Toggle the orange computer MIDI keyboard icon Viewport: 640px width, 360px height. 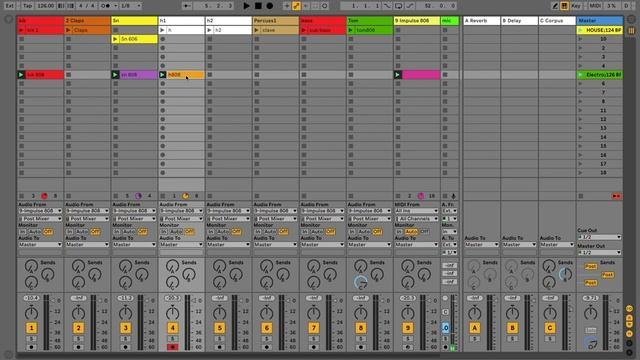click(564, 6)
